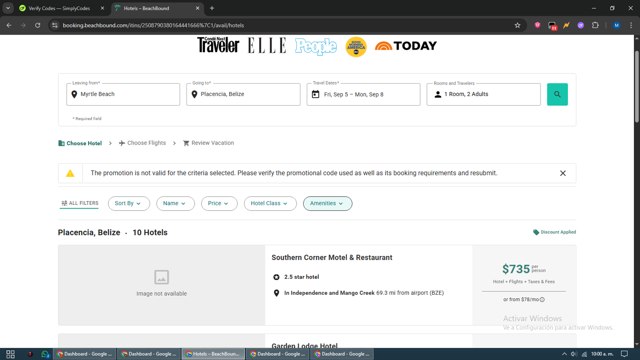
Task: Open the Chrome profile avatar
Action: (x=616, y=25)
